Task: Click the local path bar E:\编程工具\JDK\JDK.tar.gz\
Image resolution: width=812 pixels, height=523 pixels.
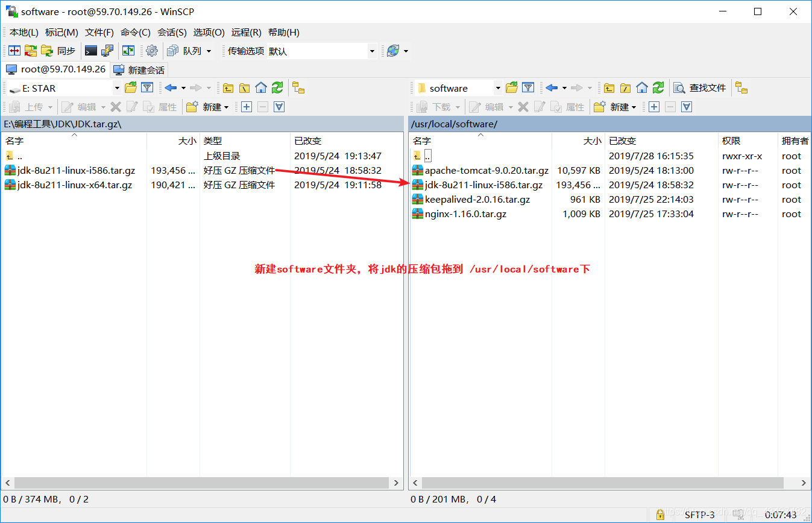Action: pos(202,124)
